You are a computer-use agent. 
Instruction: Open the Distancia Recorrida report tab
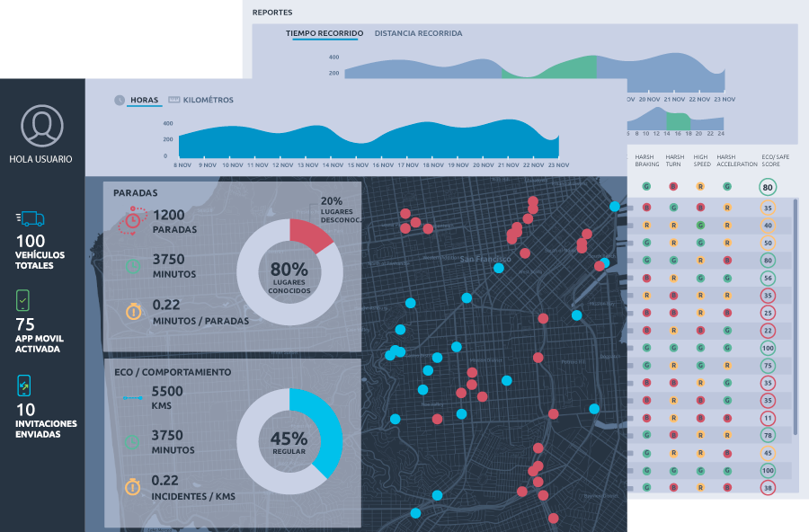[418, 33]
